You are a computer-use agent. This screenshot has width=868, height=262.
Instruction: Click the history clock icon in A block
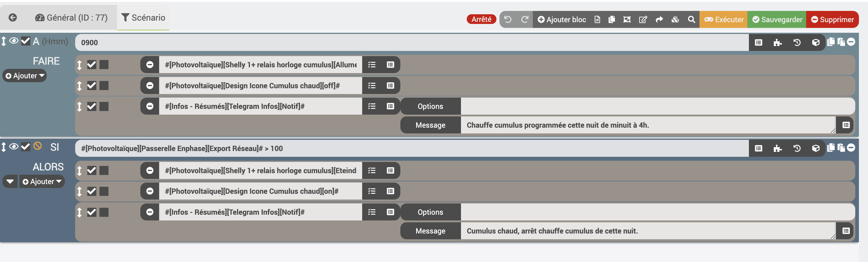(796, 42)
